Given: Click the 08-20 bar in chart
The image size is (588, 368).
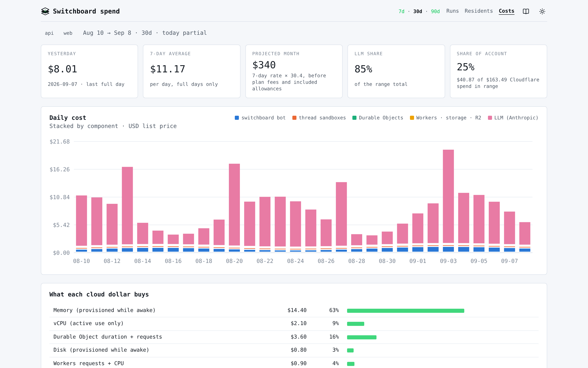Looking at the screenshot, I should [x=234, y=208].
